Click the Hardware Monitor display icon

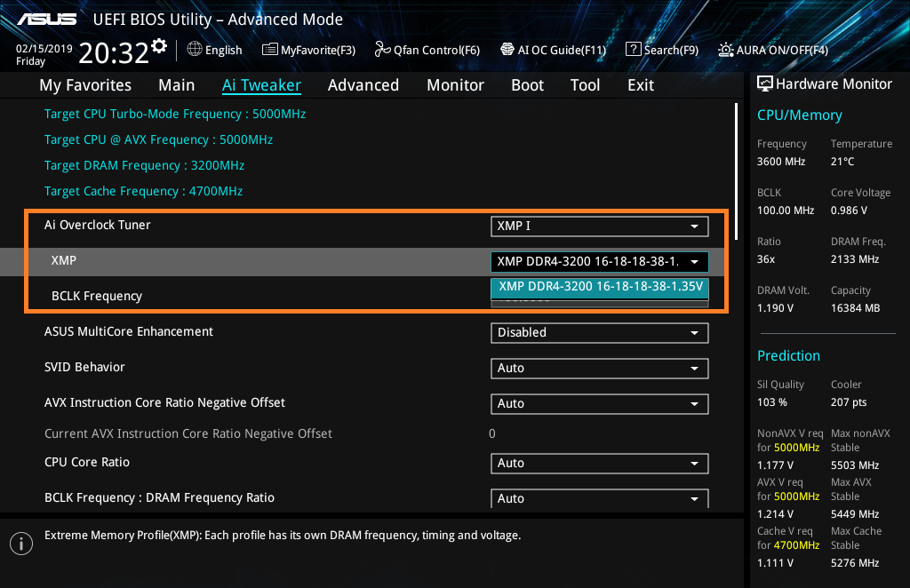point(765,84)
